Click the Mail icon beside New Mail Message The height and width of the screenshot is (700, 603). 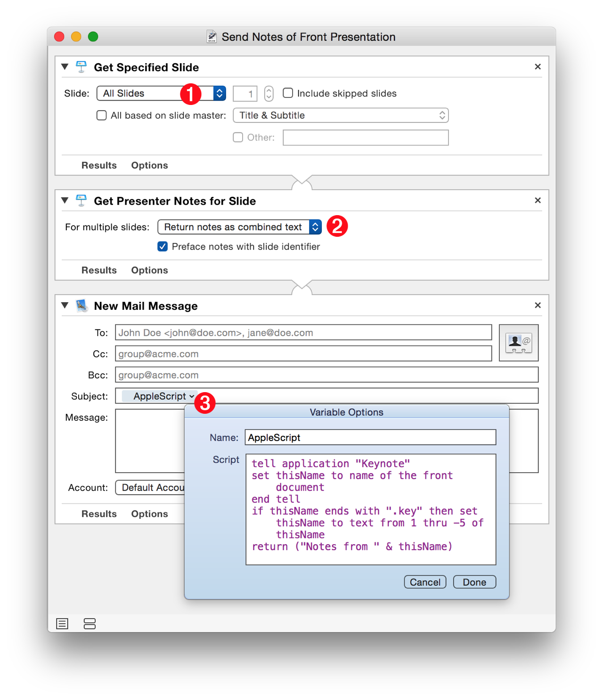coord(81,306)
